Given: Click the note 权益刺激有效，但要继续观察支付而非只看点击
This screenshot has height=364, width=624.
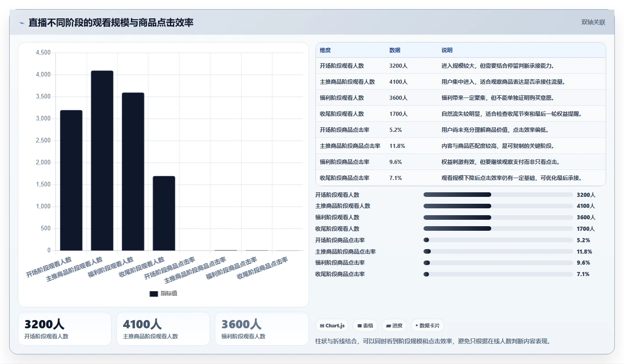Looking at the screenshot, I should point(501,162).
